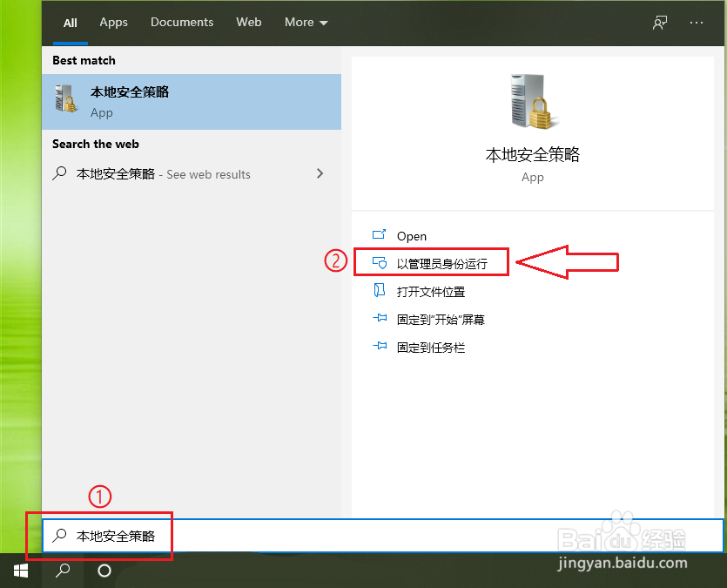This screenshot has width=727, height=588.
Task: Click the Open command icon in the preview pane
Action: [x=380, y=235]
